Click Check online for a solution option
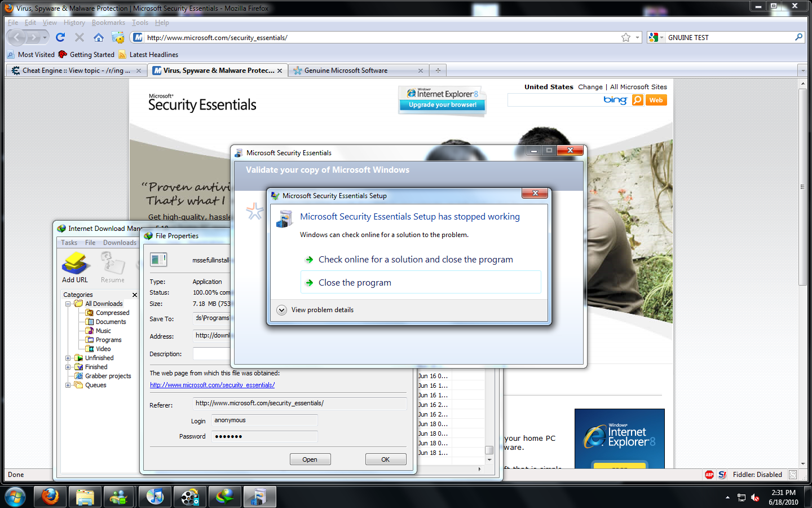This screenshot has width=812, height=508. coord(415,260)
